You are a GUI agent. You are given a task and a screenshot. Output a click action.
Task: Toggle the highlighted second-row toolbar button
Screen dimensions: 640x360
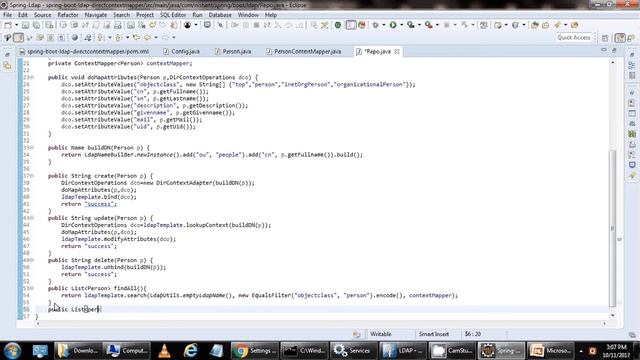18,38
